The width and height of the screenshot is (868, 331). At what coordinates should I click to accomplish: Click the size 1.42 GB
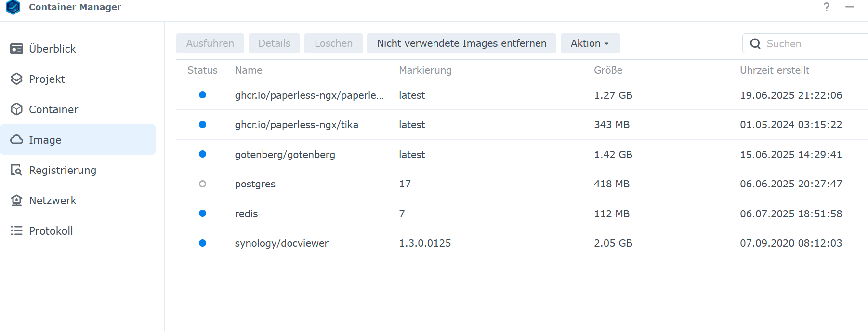coord(613,155)
